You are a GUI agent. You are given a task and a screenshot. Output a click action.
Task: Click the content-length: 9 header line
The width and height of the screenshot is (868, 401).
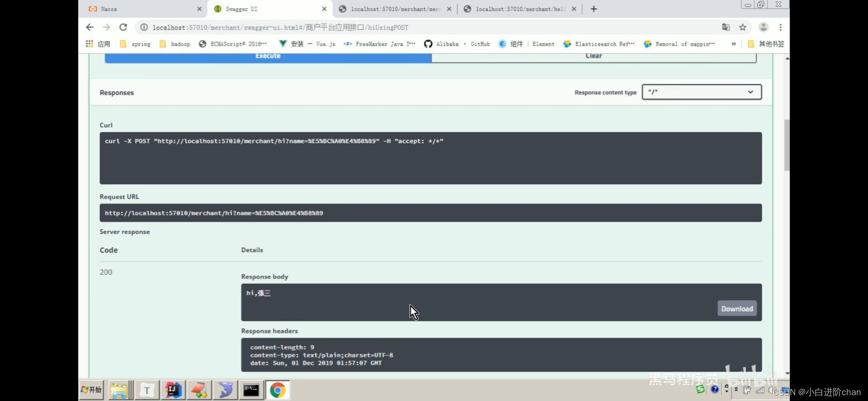coord(282,348)
